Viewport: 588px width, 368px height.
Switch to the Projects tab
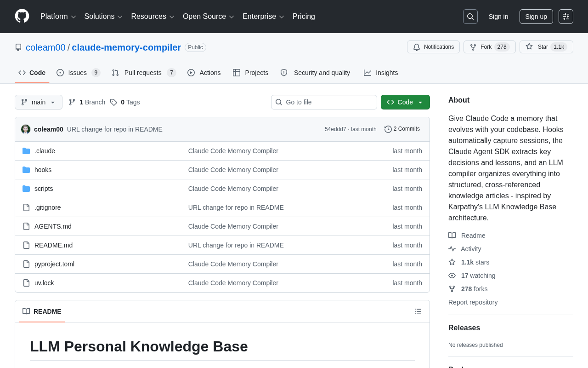[250, 73]
